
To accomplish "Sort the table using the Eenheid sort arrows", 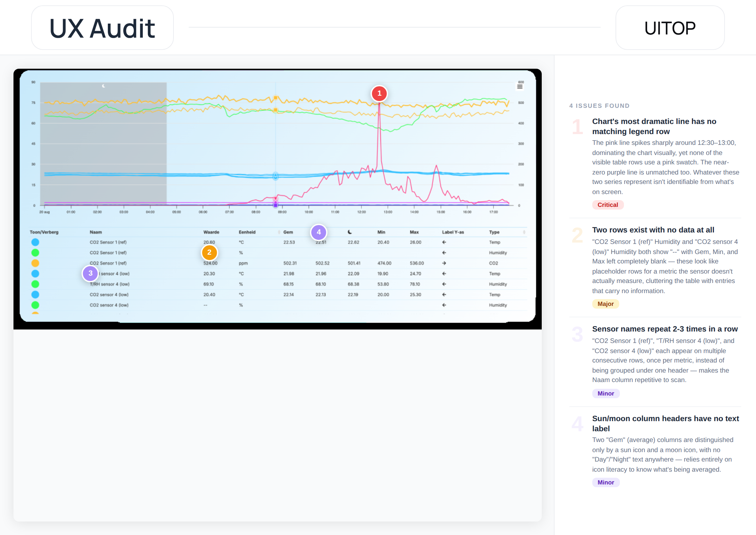I will 279,232.
